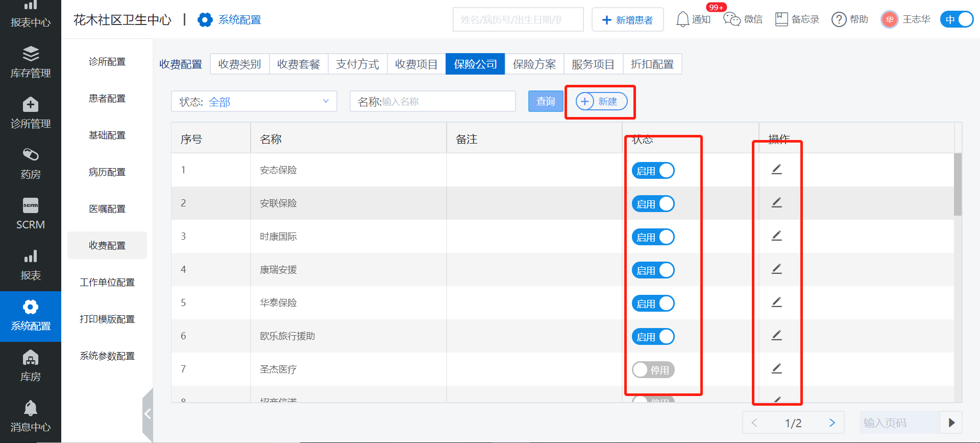Open 微信 messages icon
The width and height of the screenshot is (980, 443).
point(743,19)
